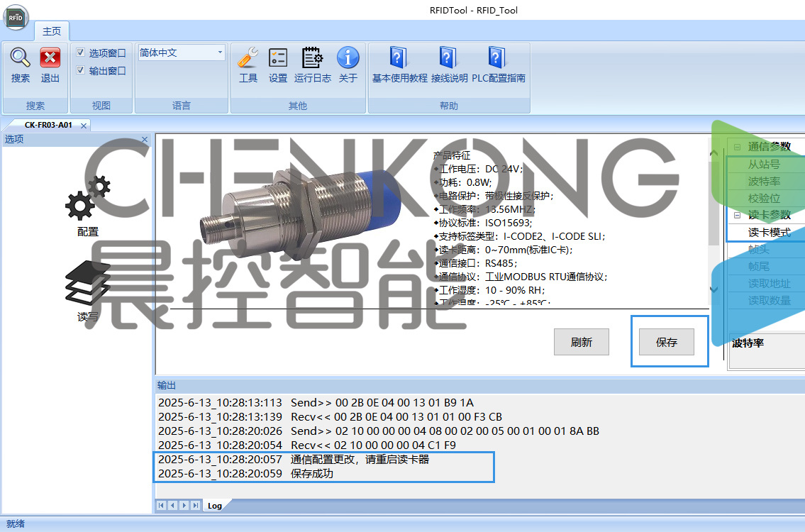Image resolution: width=805 pixels, height=532 pixels.
Task: Toggle the 输出窗口 checkbox
Action: pos(80,70)
